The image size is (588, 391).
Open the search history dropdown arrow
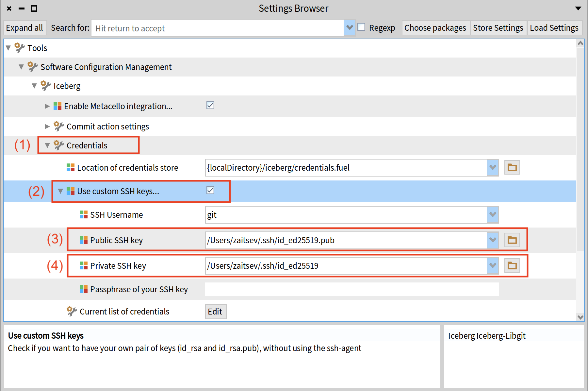tap(350, 28)
